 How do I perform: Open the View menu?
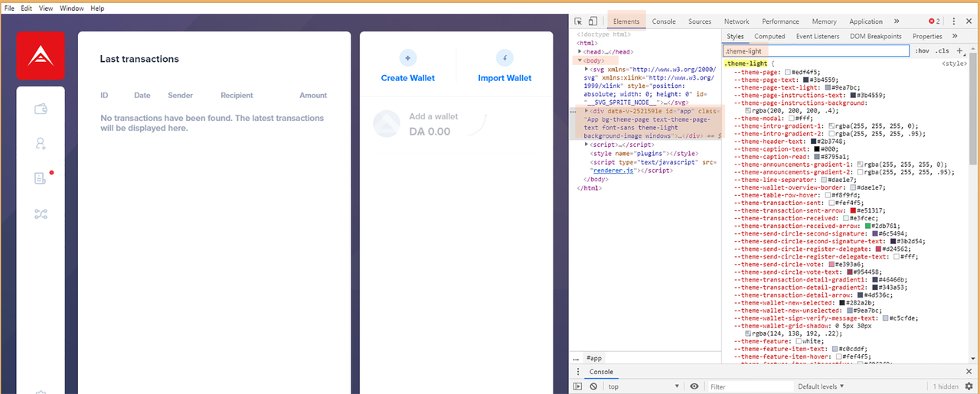[x=46, y=8]
